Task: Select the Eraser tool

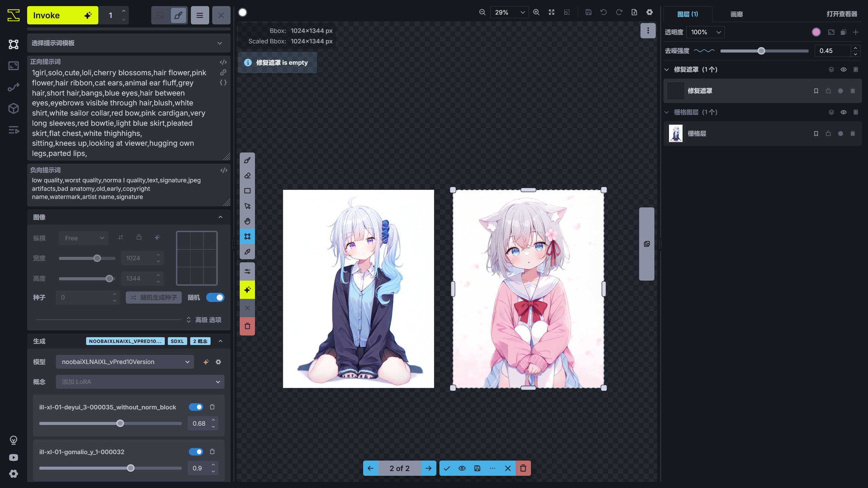Action: 247,175
